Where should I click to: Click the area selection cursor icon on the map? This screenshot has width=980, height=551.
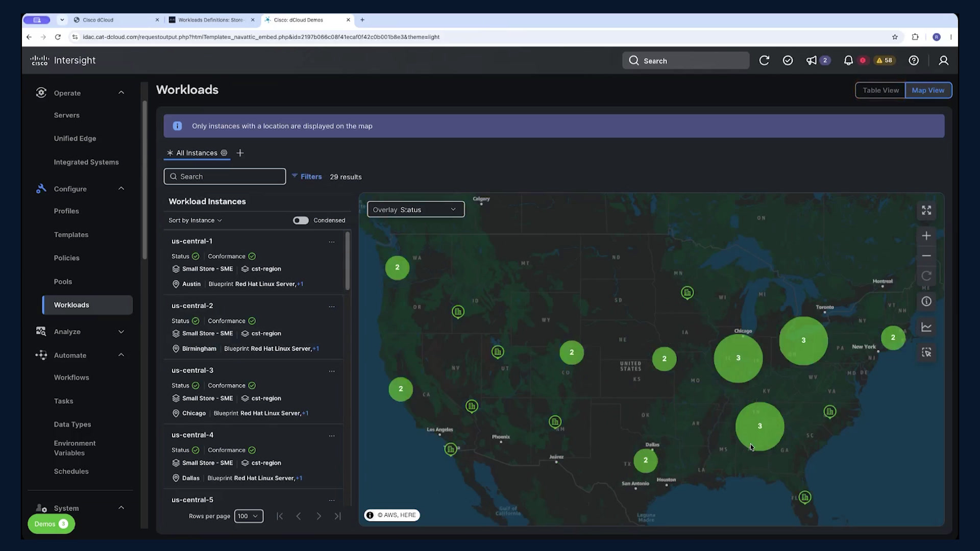(926, 353)
